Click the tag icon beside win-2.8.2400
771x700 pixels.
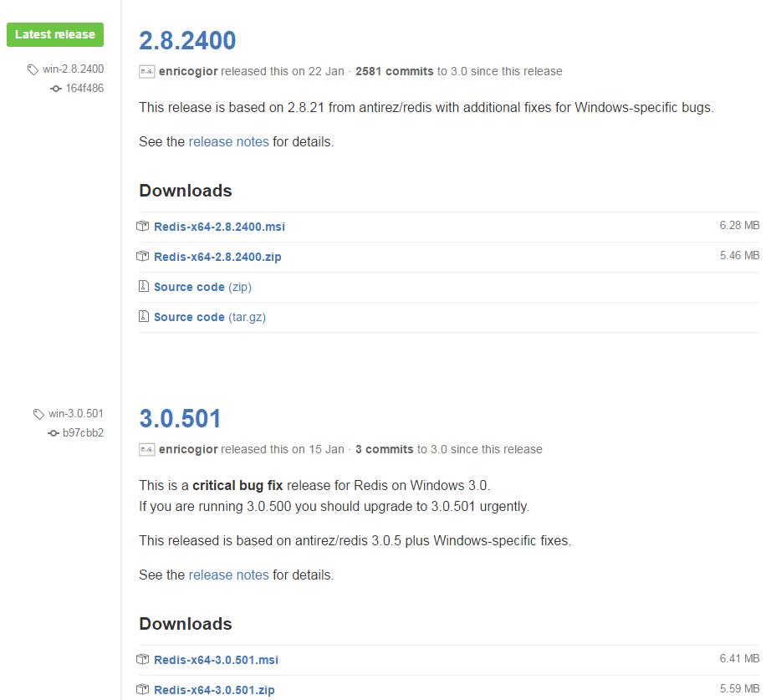pyautogui.click(x=33, y=69)
